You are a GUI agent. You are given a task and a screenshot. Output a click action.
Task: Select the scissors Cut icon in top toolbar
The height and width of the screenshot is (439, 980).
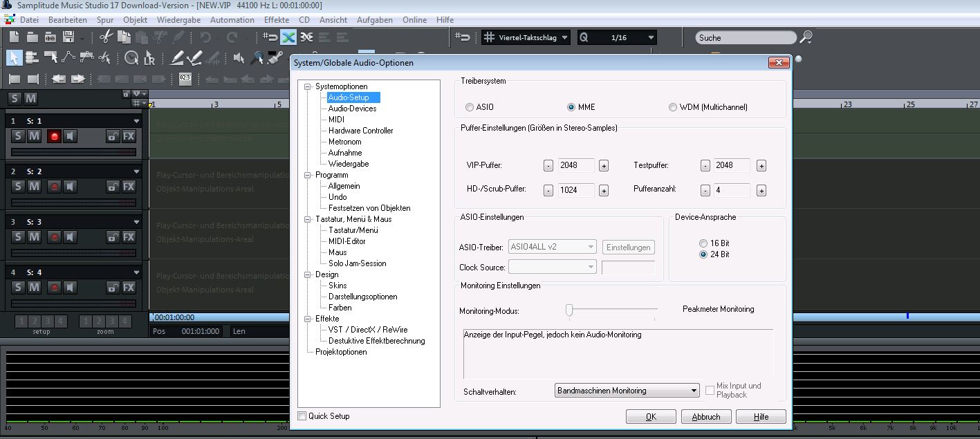(x=106, y=37)
